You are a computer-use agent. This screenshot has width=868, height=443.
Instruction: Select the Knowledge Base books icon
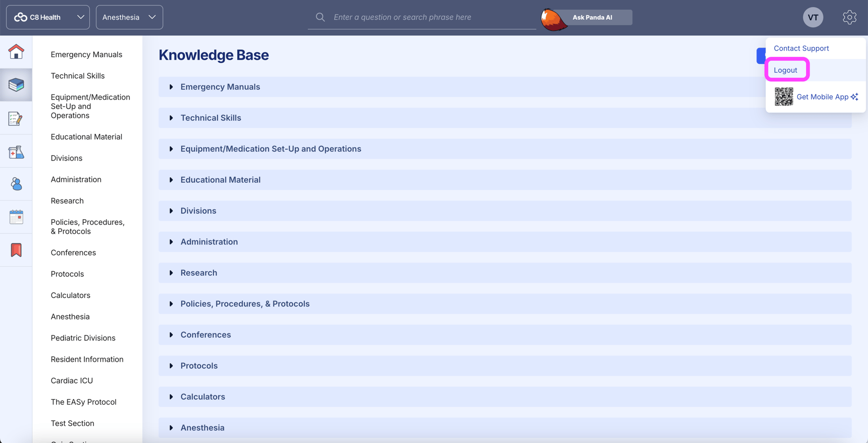coord(16,85)
